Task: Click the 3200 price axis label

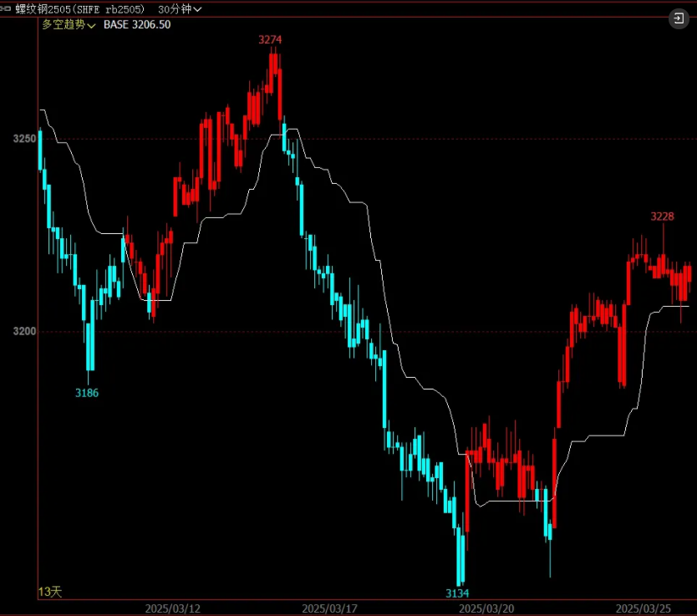Action: (x=24, y=331)
